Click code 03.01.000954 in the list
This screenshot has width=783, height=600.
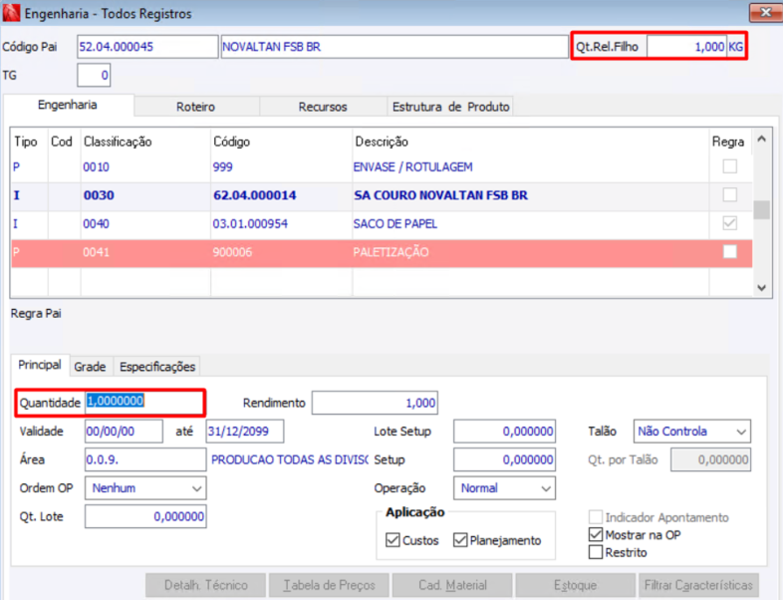[x=250, y=224]
